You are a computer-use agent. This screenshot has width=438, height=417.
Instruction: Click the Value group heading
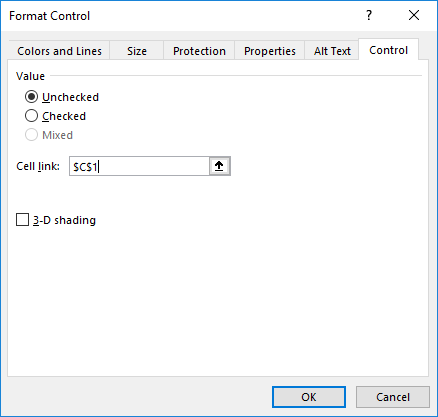30,76
